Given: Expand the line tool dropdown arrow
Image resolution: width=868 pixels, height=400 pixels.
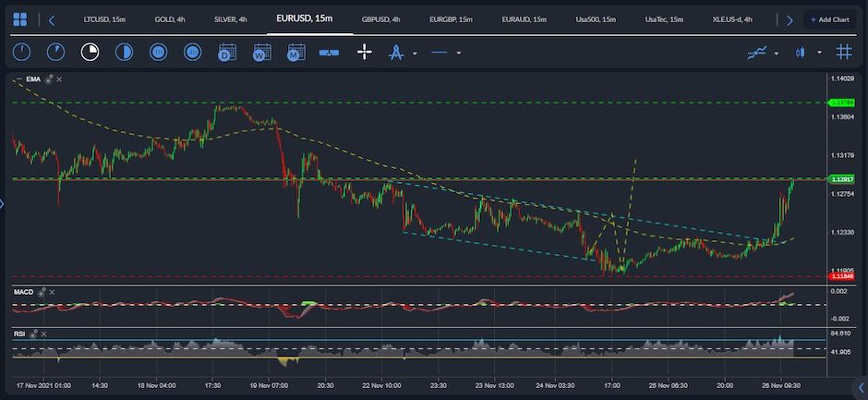Looking at the screenshot, I should tap(458, 54).
